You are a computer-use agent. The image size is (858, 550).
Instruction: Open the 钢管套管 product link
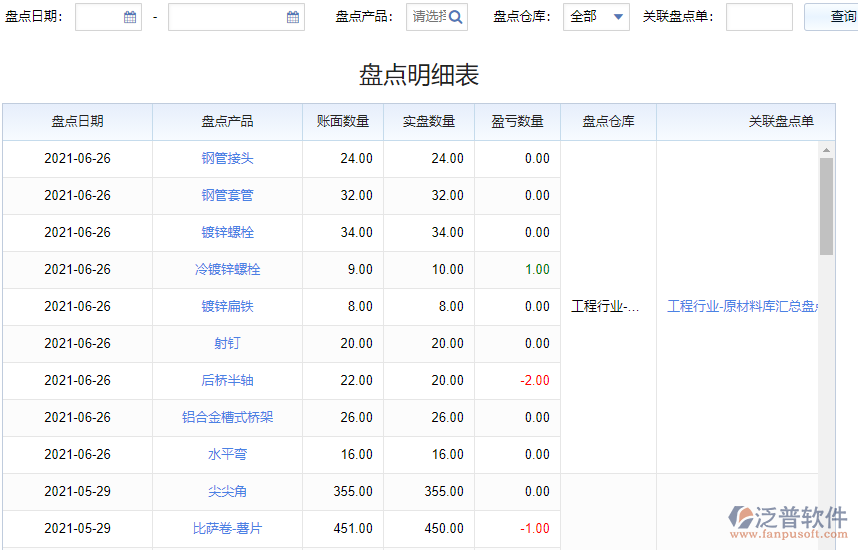coord(227,195)
